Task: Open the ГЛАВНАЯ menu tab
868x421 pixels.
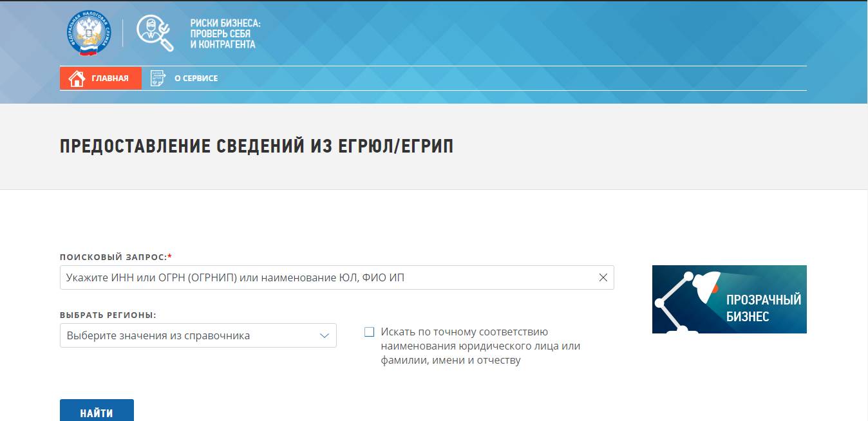Action: pos(100,79)
